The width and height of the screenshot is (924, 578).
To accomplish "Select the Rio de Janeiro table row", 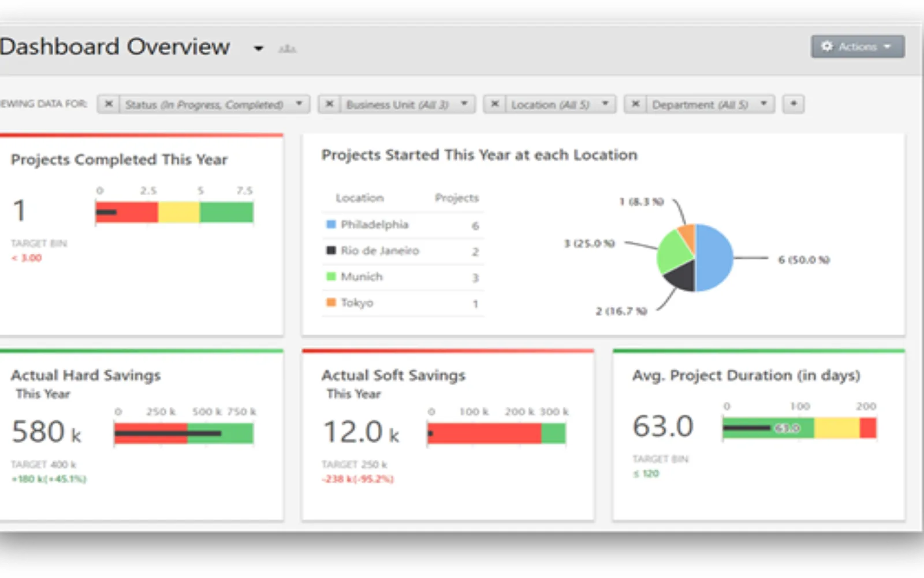I will click(x=403, y=251).
